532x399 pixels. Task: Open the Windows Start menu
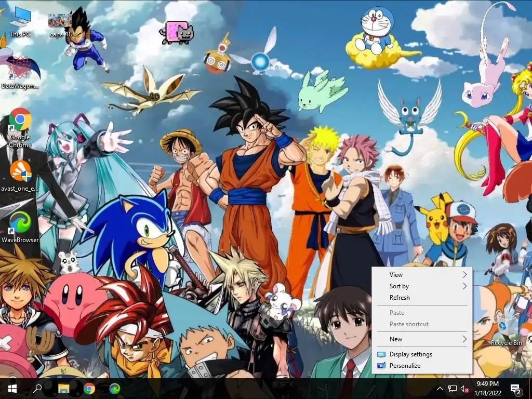[x=12, y=389]
